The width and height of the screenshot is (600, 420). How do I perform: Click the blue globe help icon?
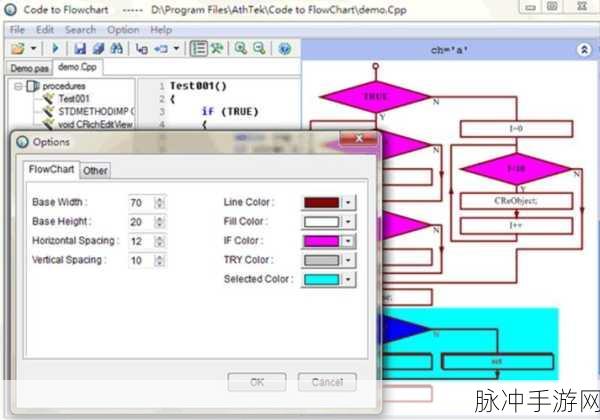pyautogui.click(x=284, y=49)
